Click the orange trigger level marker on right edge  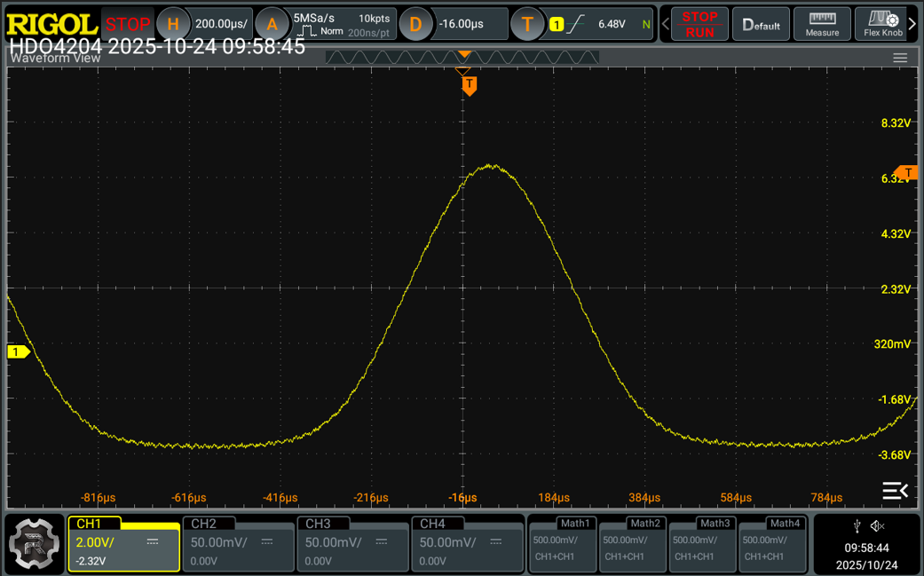click(x=907, y=173)
